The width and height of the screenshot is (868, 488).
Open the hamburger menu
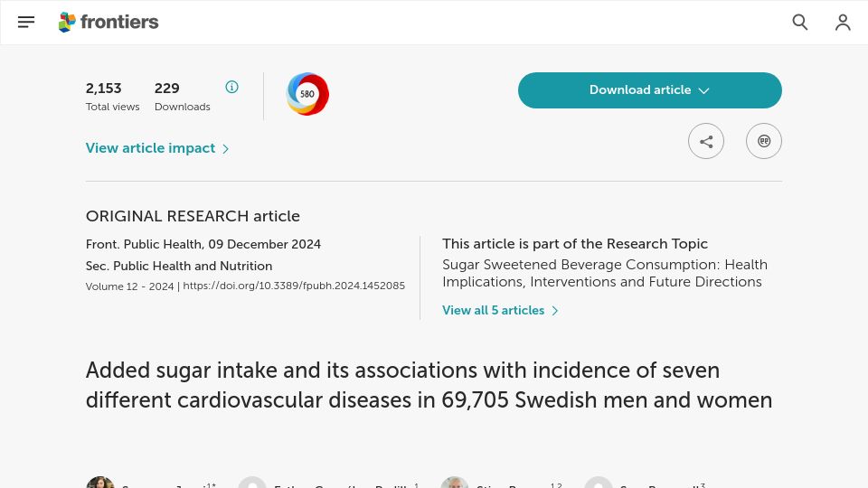(26, 22)
